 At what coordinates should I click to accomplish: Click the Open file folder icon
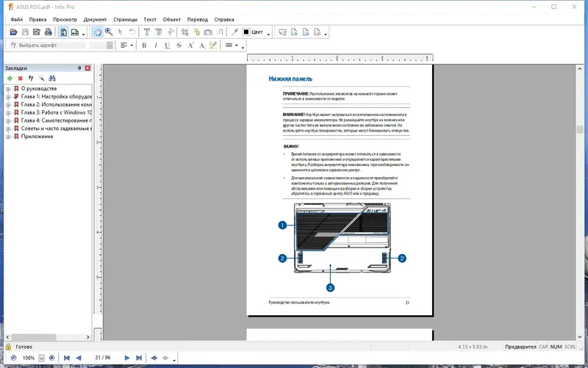click(x=13, y=32)
